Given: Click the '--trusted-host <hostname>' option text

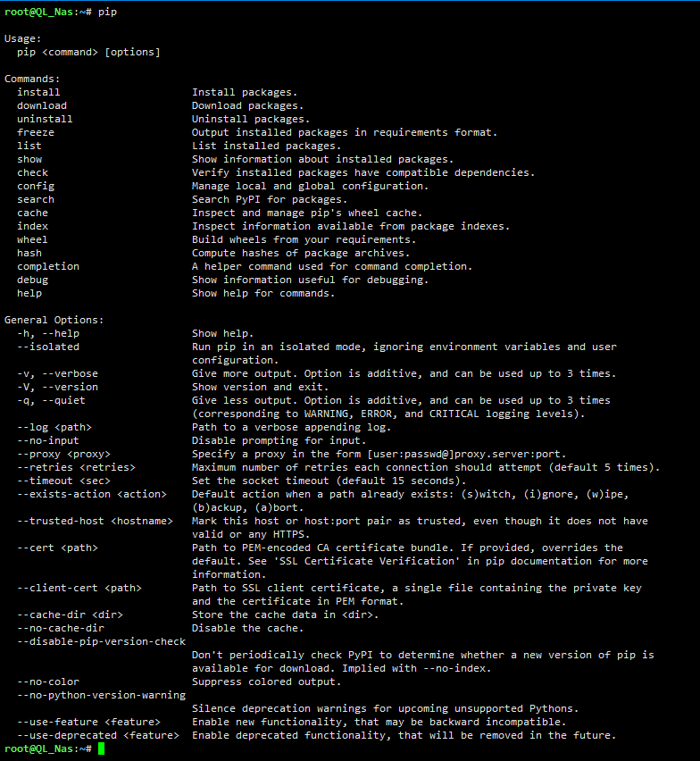Looking at the screenshot, I should click(x=95, y=522).
